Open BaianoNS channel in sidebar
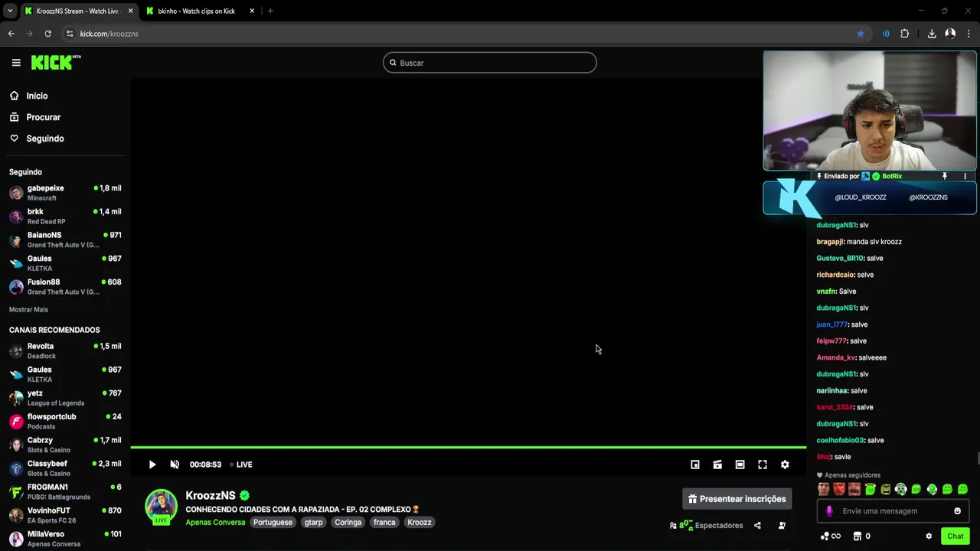980x551 pixels. [65, 240]
